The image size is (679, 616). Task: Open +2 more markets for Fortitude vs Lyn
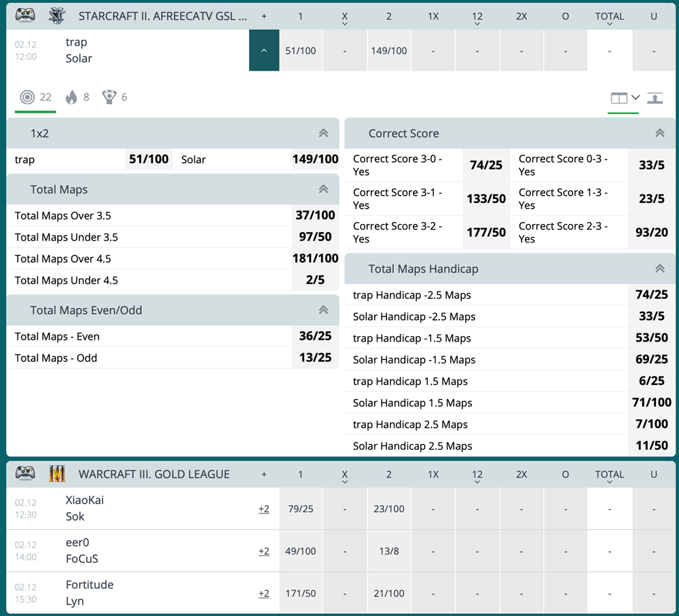coord(263,594)
